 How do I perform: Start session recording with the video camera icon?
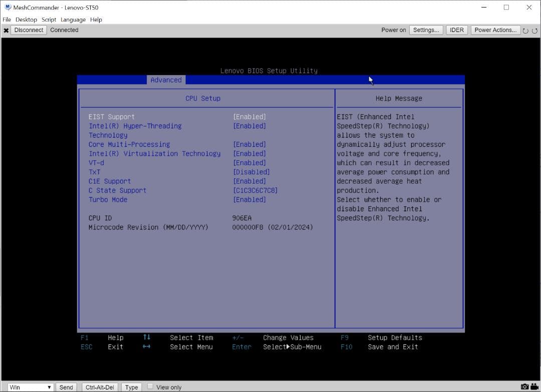533,386
